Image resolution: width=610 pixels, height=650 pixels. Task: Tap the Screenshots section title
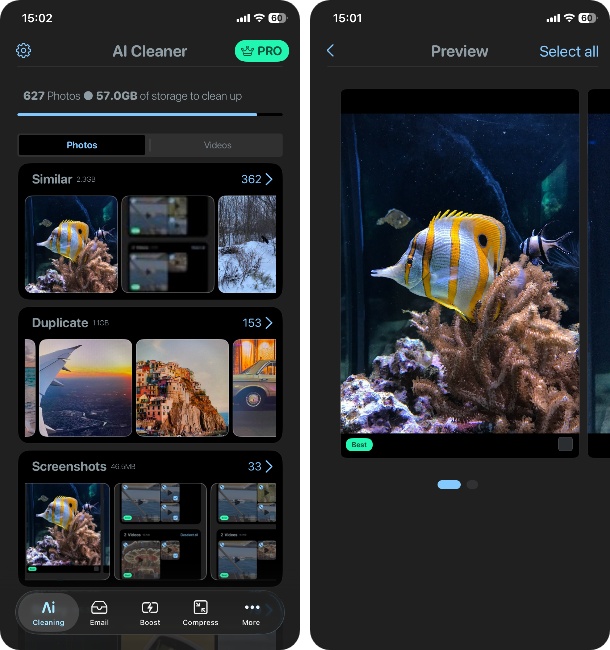click(69, 467)
